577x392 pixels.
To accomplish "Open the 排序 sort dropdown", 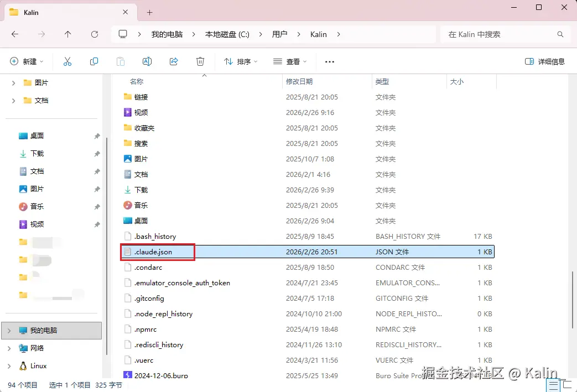I will [241, 61].
